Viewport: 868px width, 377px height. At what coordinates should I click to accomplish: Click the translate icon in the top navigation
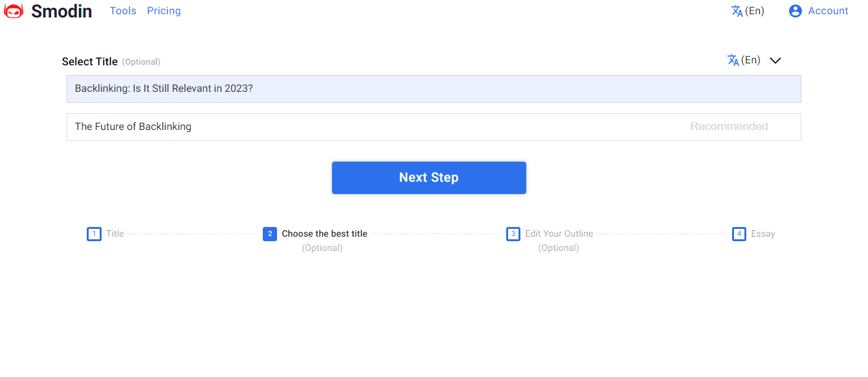(x=737, y=11)
